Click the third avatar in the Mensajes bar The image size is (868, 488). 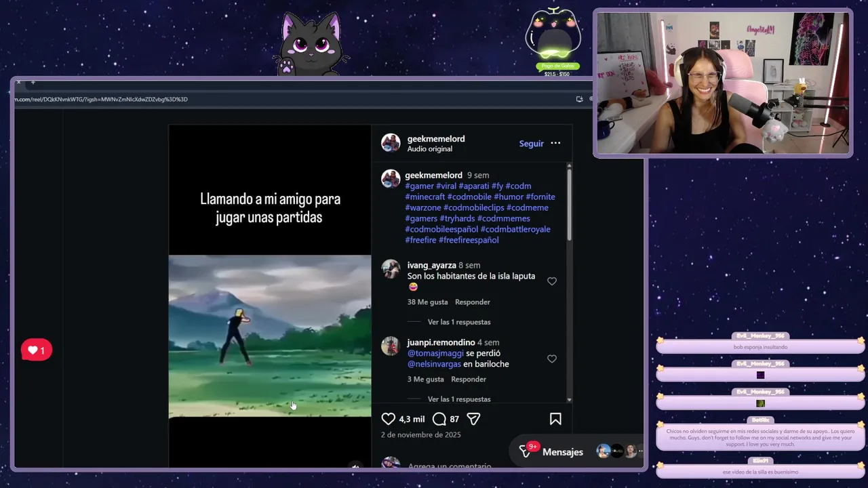click(x=631, y=451)
